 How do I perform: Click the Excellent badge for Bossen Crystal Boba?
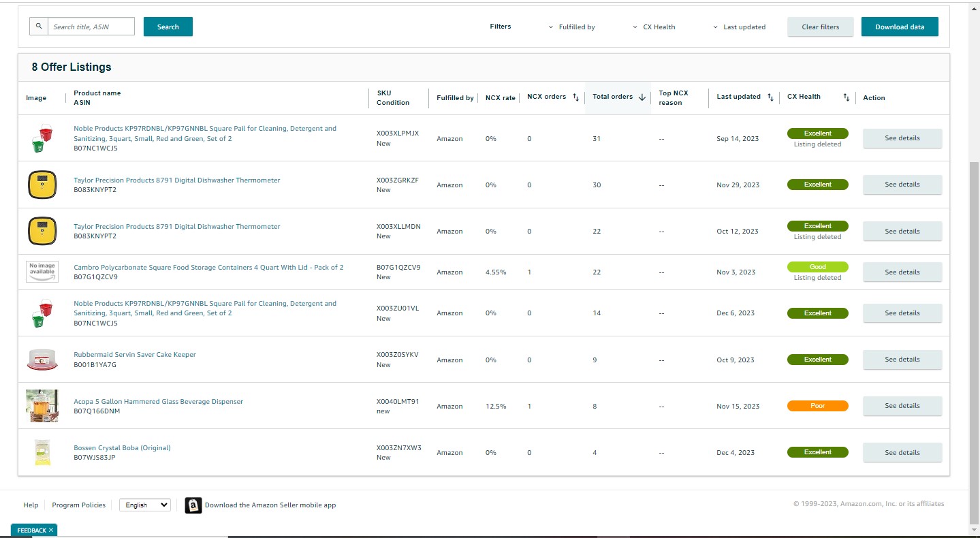click(x=818, y=452)
